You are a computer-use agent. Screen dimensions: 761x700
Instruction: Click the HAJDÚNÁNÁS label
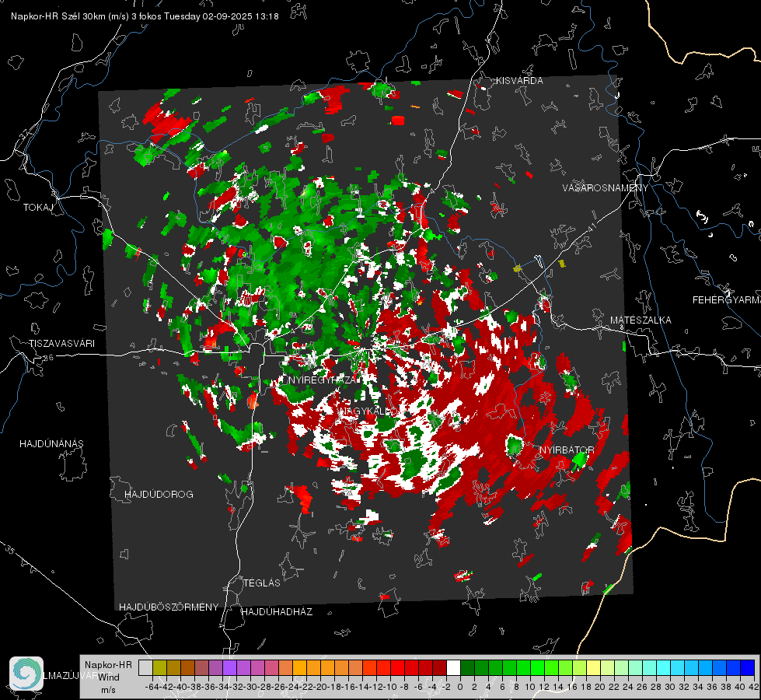click(x=51, y=444)
